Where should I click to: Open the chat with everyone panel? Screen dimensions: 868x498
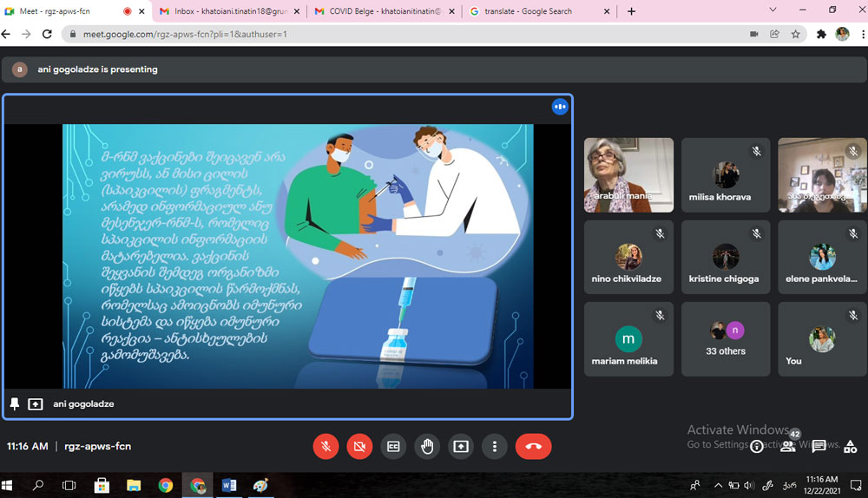(x=819, y=446)
